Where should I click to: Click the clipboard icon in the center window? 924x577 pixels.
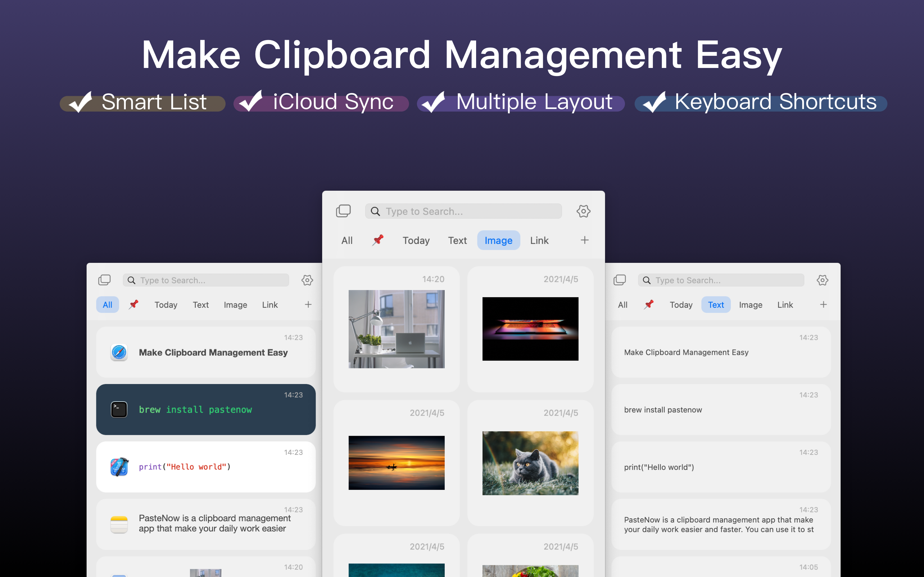343,210
